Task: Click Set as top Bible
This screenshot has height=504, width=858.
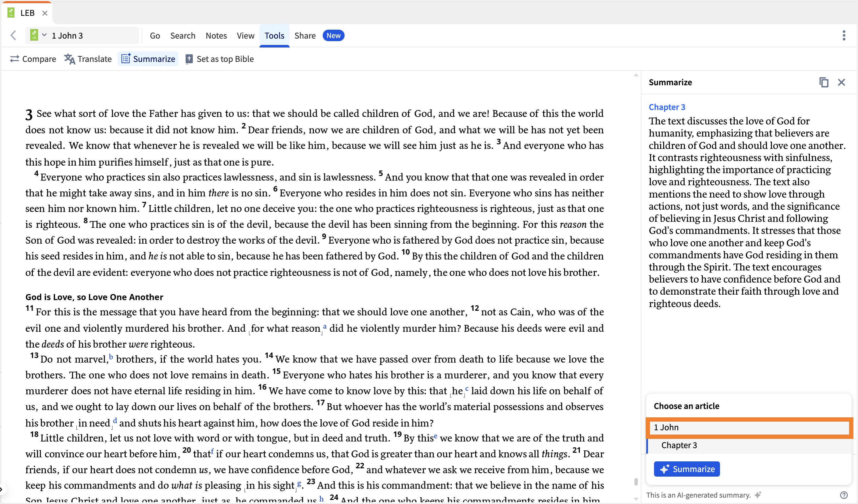Action: (x=220, y=59)
